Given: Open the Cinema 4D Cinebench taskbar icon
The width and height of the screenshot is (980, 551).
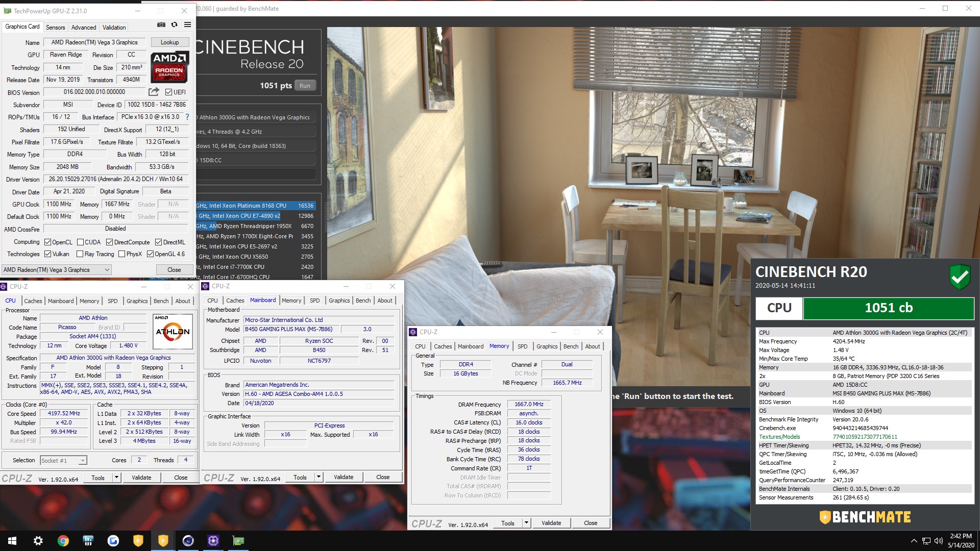Looking at the screenshot, I should [x=188, y=541].
